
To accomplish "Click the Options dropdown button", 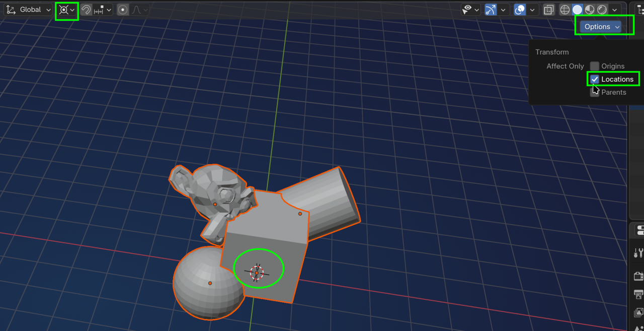I will 601,27.
